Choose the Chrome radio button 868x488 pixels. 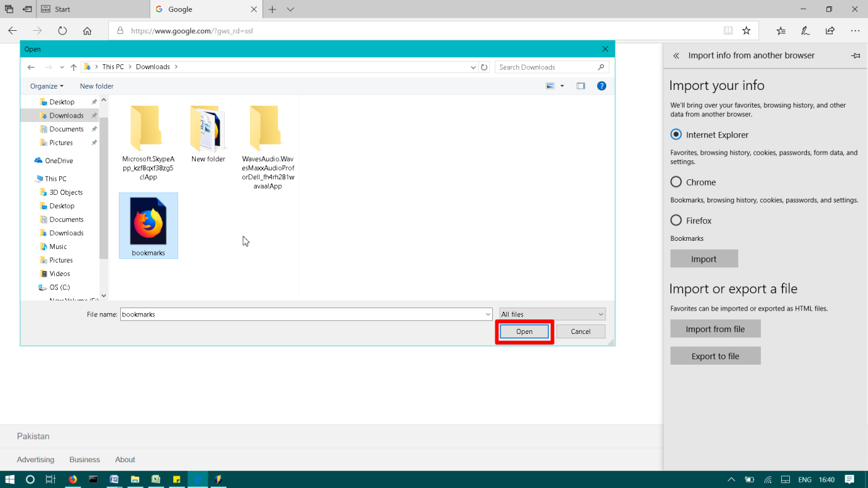click(676, 182)
